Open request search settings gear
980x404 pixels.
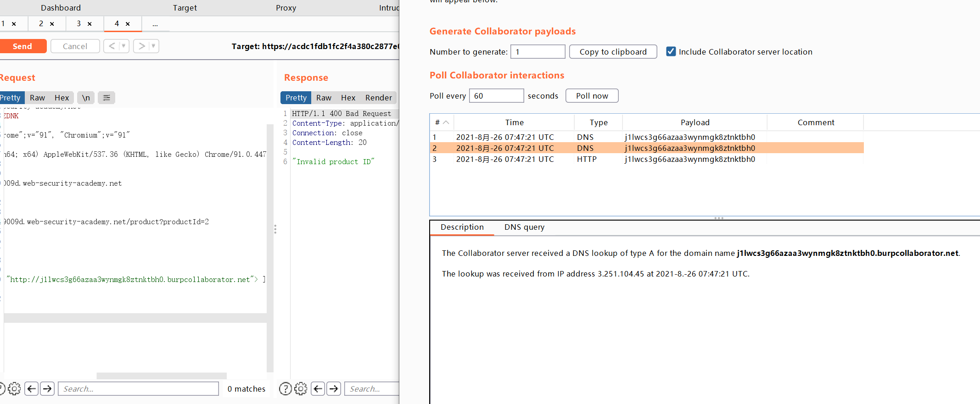14,389
